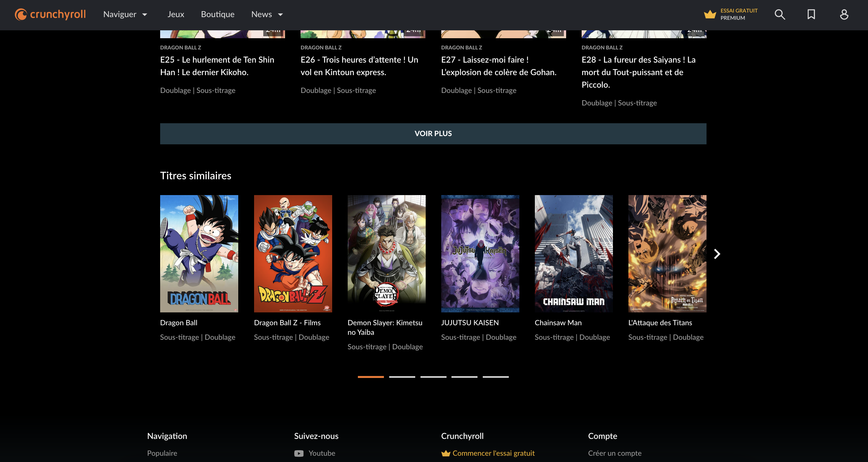Open your watchlist bookmark icon
This screenshot has height=462, width=868.
click(x=811, y=14)
